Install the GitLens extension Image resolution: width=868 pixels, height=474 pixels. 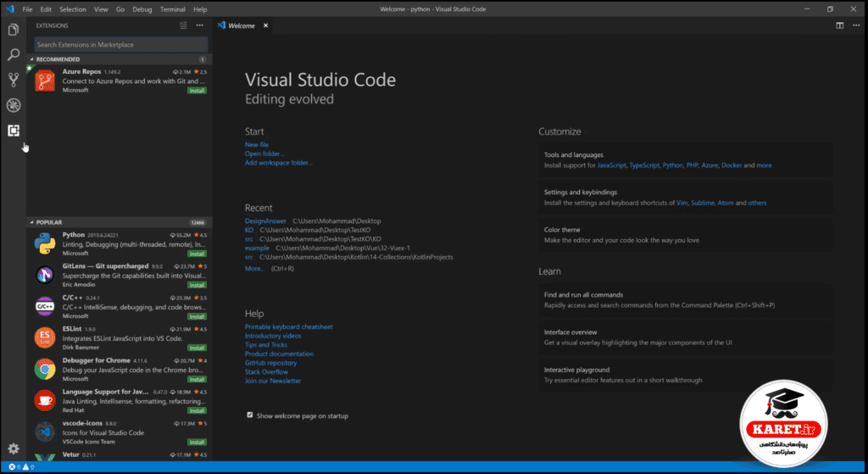coord(197,285)
